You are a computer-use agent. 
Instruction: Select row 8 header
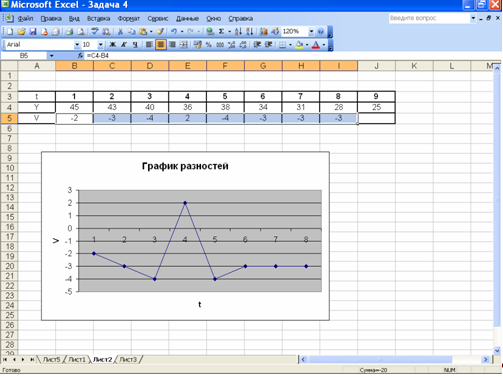pos(9,148)
